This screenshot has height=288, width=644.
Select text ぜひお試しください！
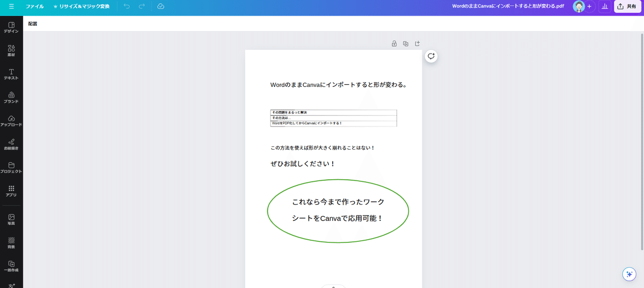click(303, 164)
